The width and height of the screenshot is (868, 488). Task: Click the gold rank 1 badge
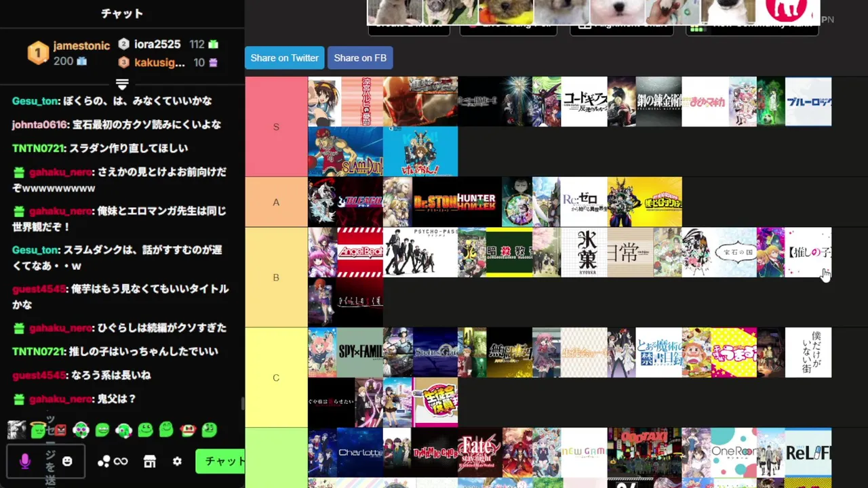point(38,53)
